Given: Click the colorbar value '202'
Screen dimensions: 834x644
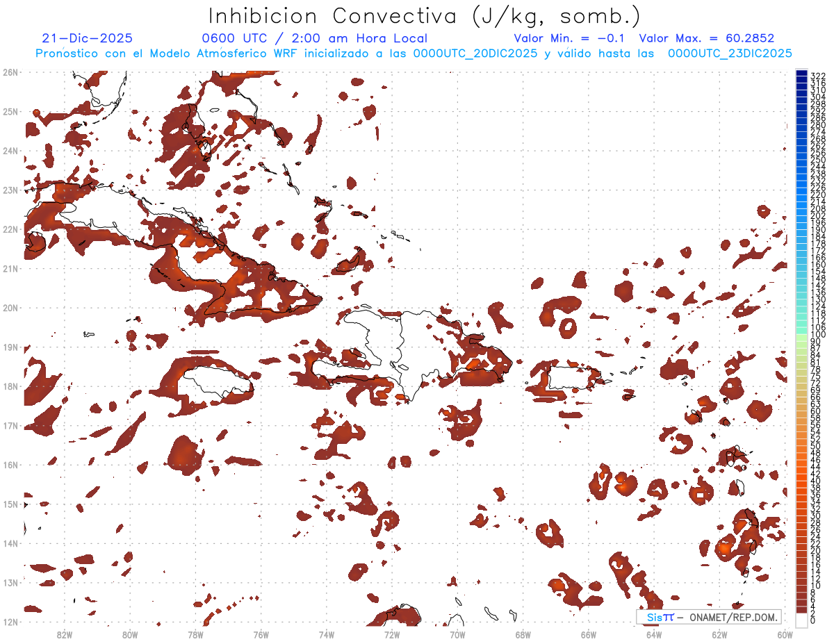Looking at the screenshot, I should tap(818, 215).
